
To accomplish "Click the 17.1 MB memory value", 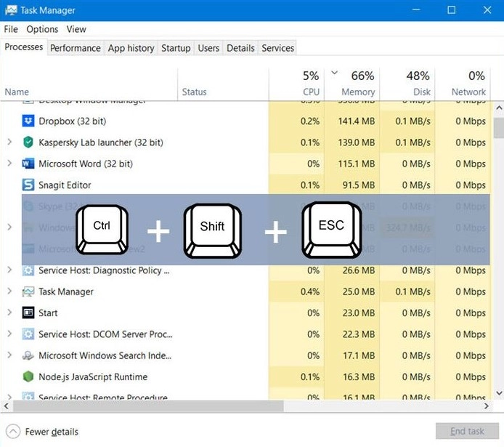I will pos(359,355).
